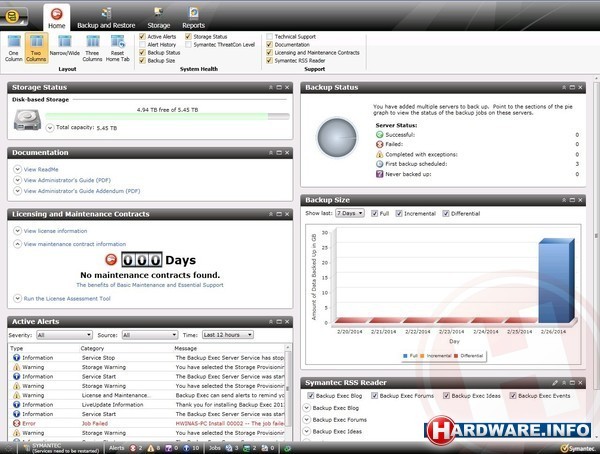Collapse the Storage Status panel
The height and width of the screenshot is (454, 600).
tap(271, 87)
